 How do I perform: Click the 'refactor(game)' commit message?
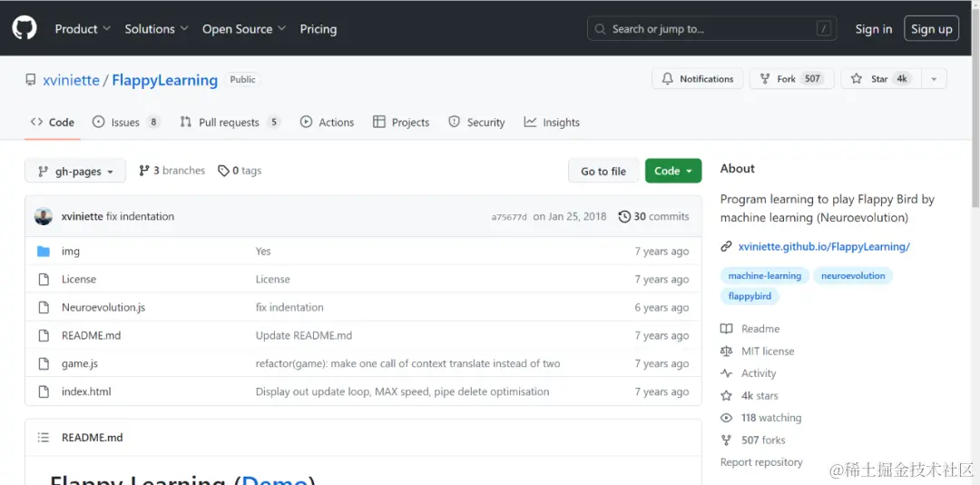[x=407, y=363]
